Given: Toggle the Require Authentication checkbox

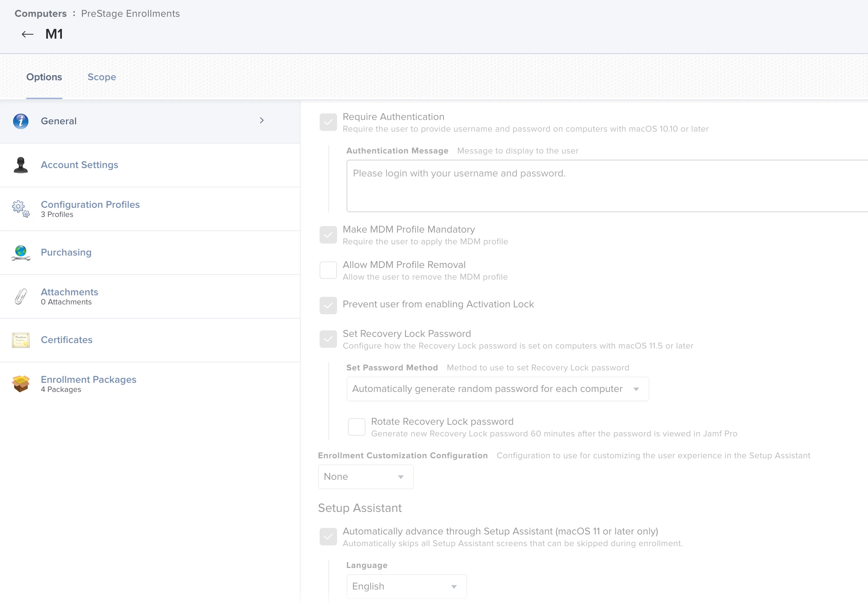Looking at the screenshot, I should 328,122.
